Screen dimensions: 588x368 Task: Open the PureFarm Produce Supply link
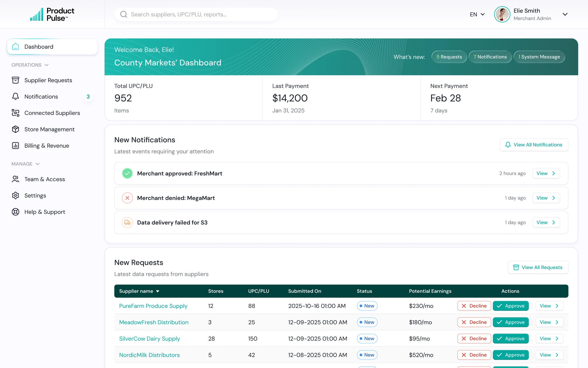[153, 306]
